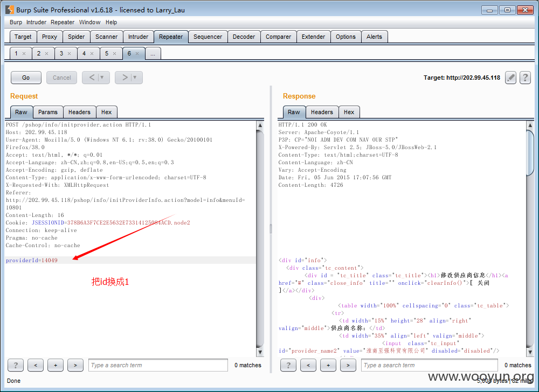Open the Window menu
539x392 pixels.
(89, 22)
